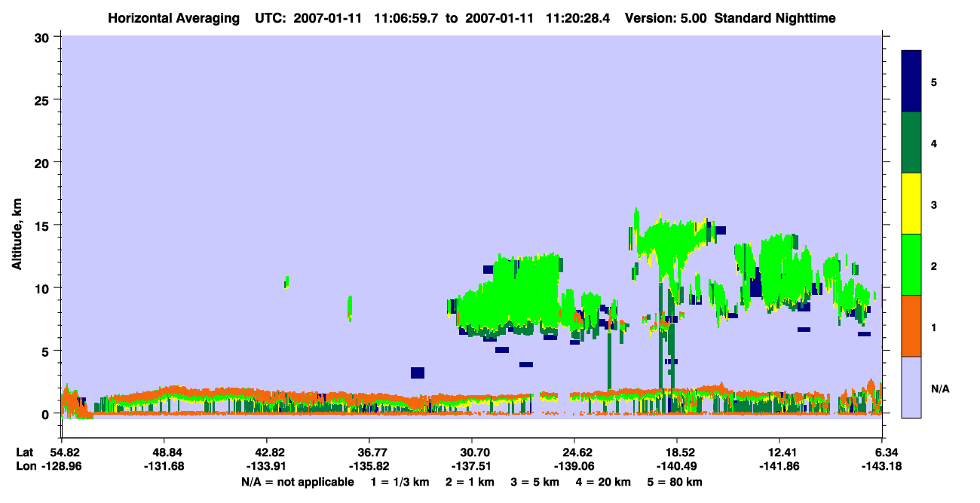
Task: Click the '3 = 5 km' legend entry
Action: tap(537, 482)
